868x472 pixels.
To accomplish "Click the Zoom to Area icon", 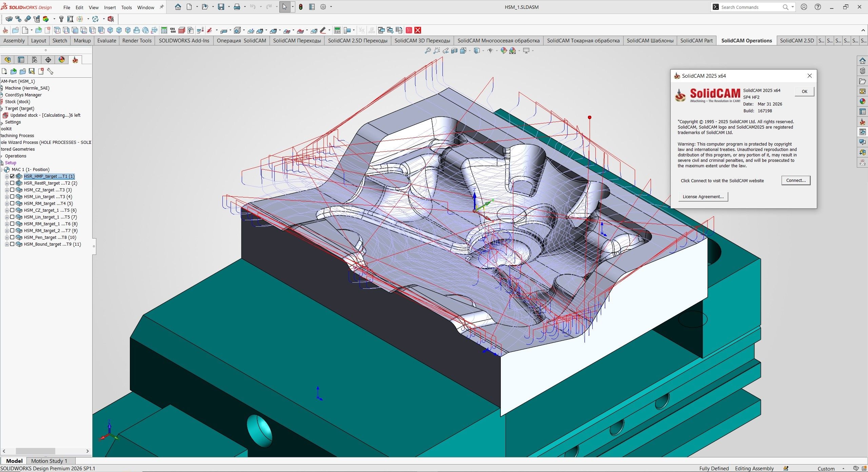I will [437, 51].
